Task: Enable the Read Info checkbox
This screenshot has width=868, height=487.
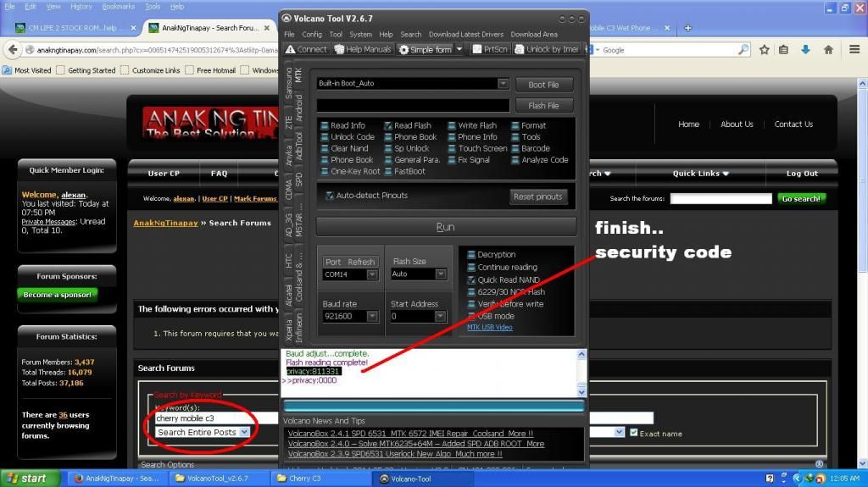Action: [x=325, y=125]
